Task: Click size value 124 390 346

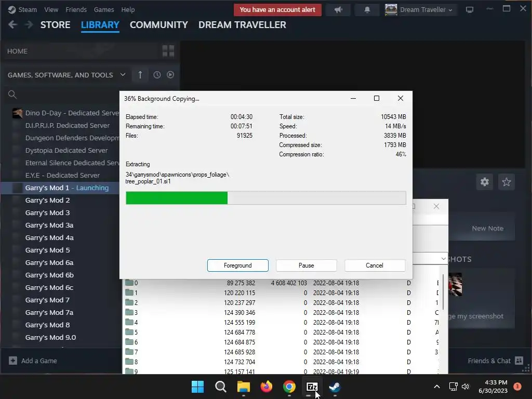Action: [x=240, y=312]
